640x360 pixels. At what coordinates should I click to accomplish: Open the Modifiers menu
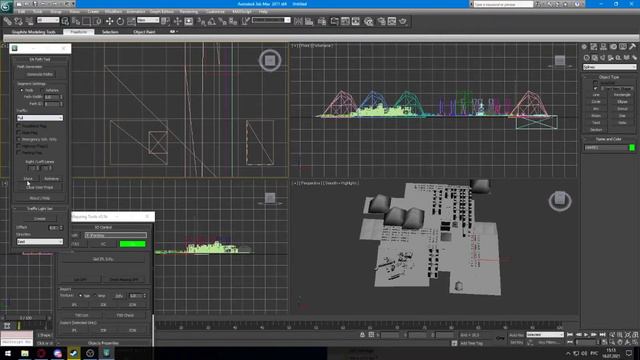tap(113, 11)
